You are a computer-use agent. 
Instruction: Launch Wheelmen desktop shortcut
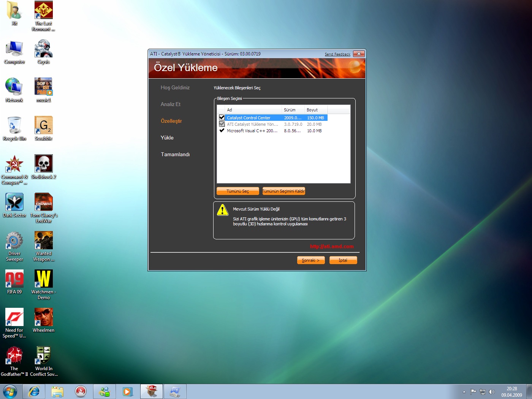[44, 321]
